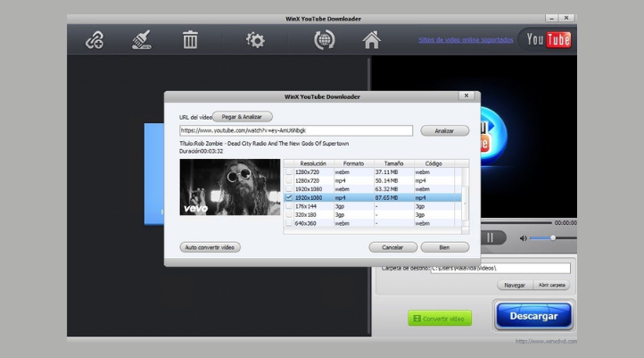
Task: Check the 640x360 webm row
Action: [x=289, y=223]
